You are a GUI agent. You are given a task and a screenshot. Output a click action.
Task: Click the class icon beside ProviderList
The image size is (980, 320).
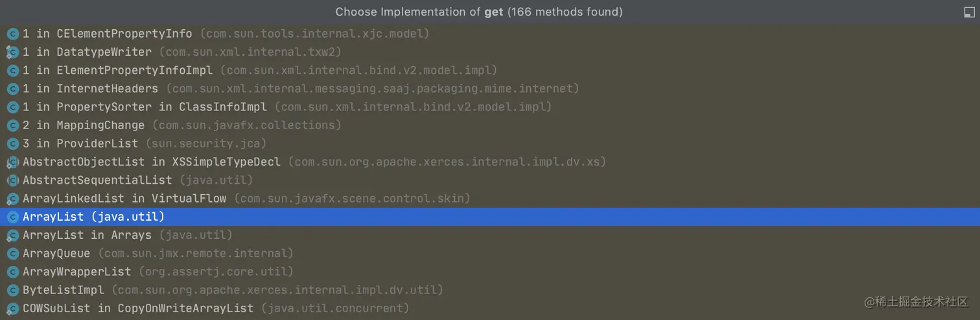point(12,143)
